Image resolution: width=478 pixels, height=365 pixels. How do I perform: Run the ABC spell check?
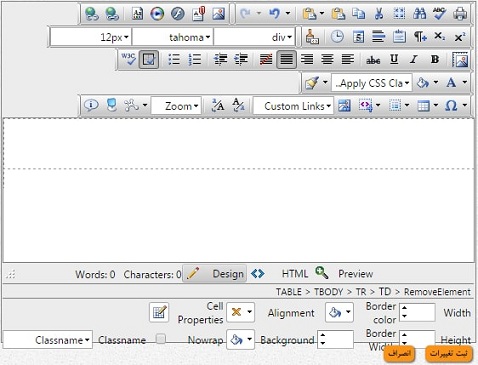[x=440, y=14]
